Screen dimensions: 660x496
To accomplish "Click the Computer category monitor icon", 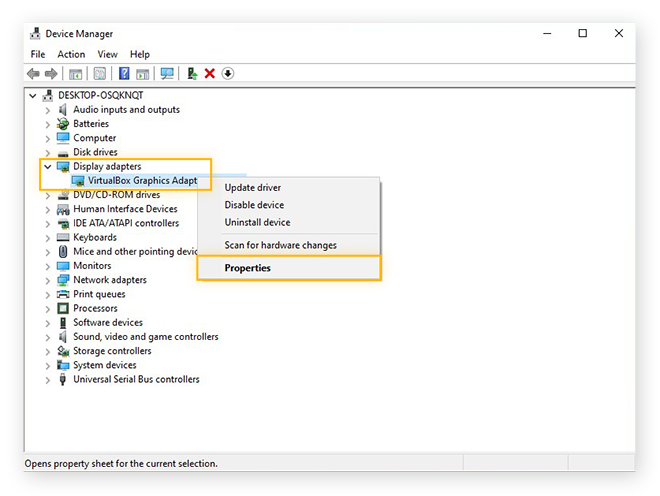I will 63,138.
